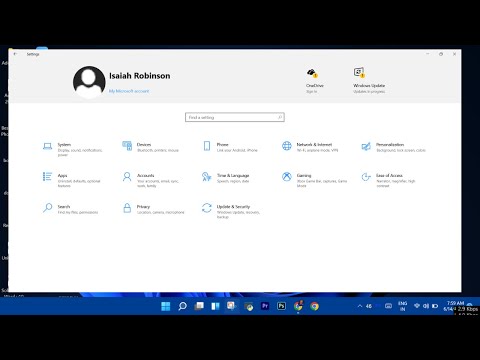Open the Search settings magnifier icon
The height and width of the screenshot is (360, 480).
48,208
